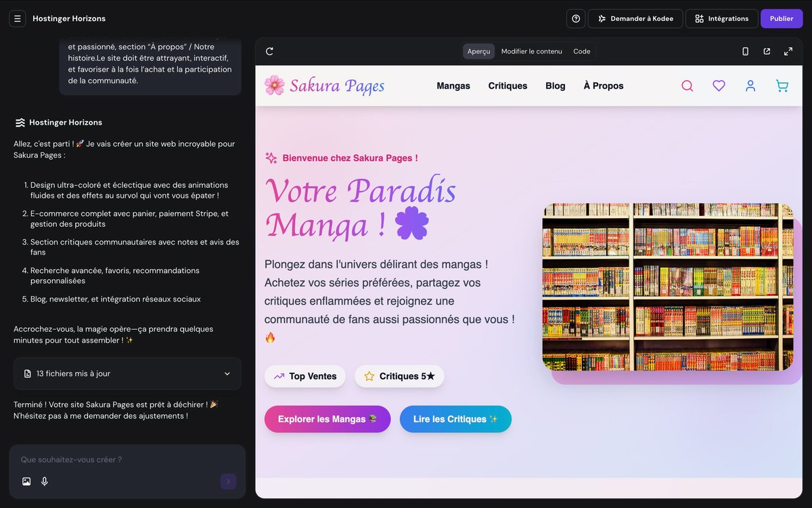Click the search icon in Sakura header

(687, 86)
